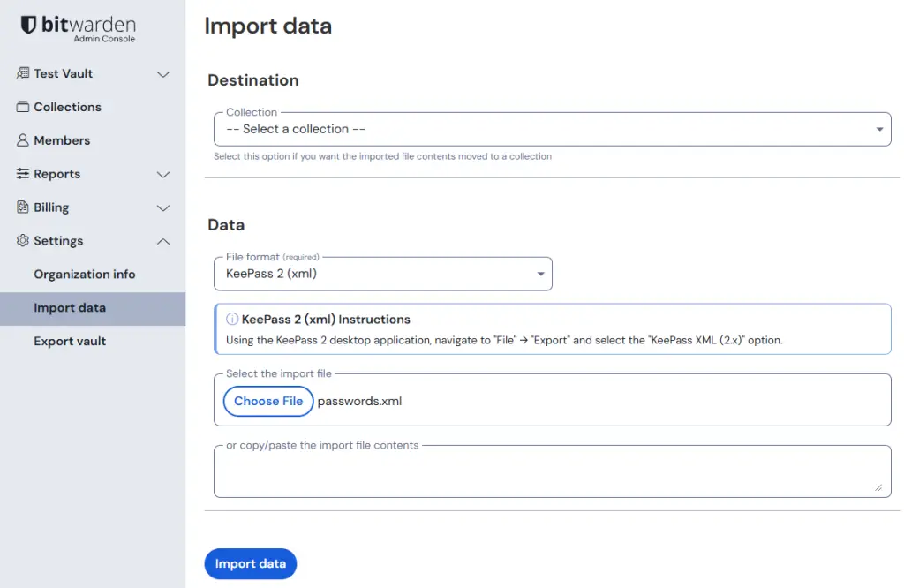
Task: Click the info icon beside KeePass instructions
Action: [232, 320]
